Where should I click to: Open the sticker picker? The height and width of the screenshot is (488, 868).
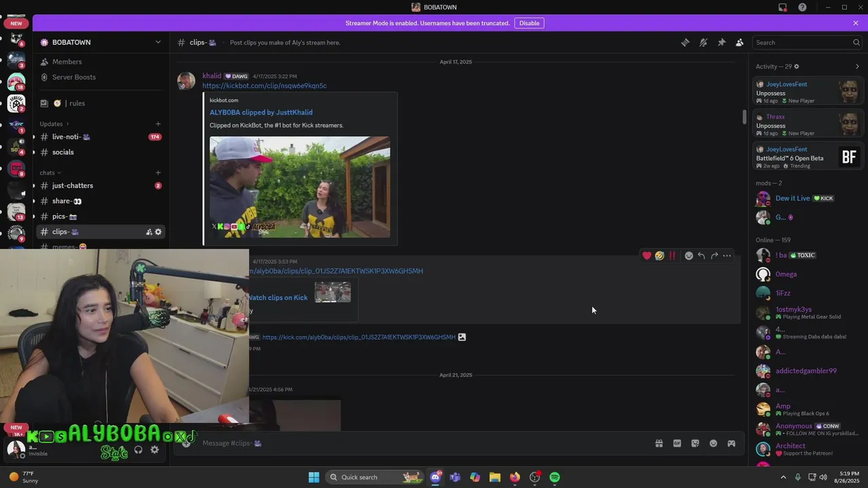[695, 443]
